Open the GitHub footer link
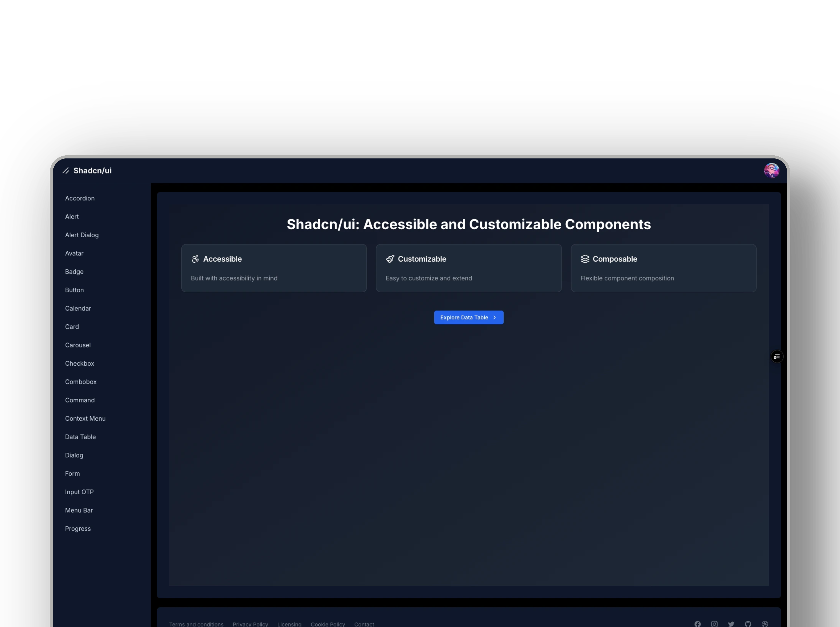The height and width of the screenshot is (627, 840). (x=748, y=624)
